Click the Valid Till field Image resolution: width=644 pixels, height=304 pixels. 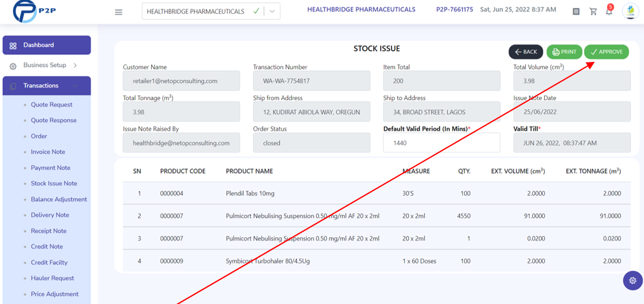(x=572, y=143)
